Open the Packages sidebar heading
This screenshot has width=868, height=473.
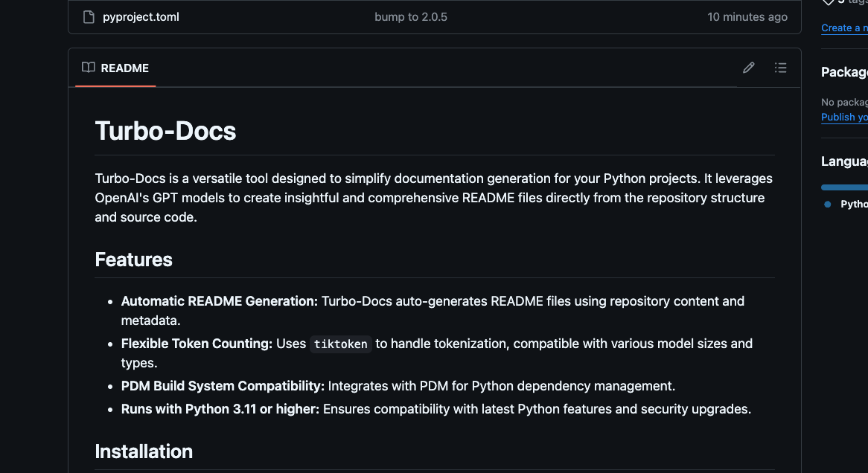pos(844,72)
